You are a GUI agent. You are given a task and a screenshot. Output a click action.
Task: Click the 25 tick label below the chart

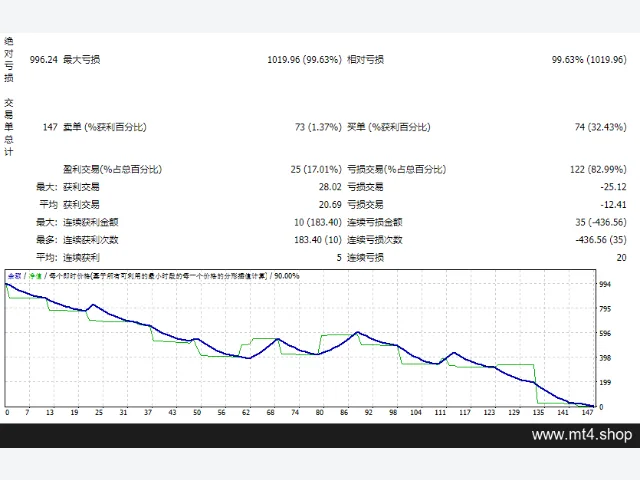coord(99,412)
